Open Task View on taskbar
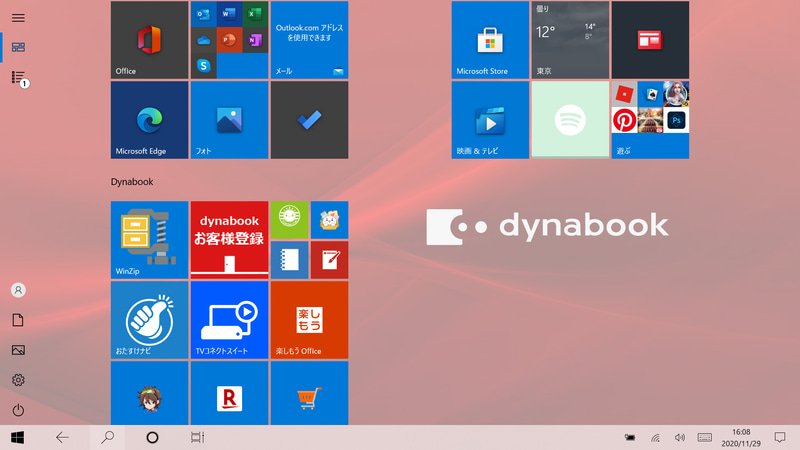Image resolution: width=800 pixels, height=450 pixels. [197, 438]
